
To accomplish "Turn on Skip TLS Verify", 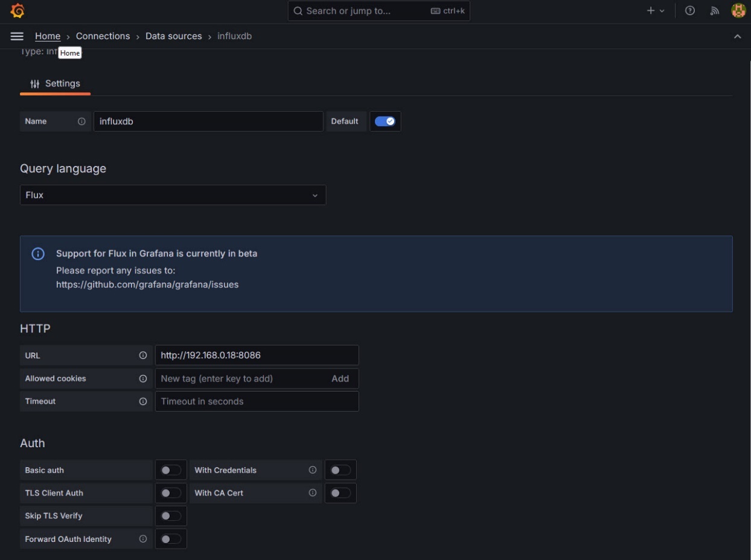I will tap(171, 515).
